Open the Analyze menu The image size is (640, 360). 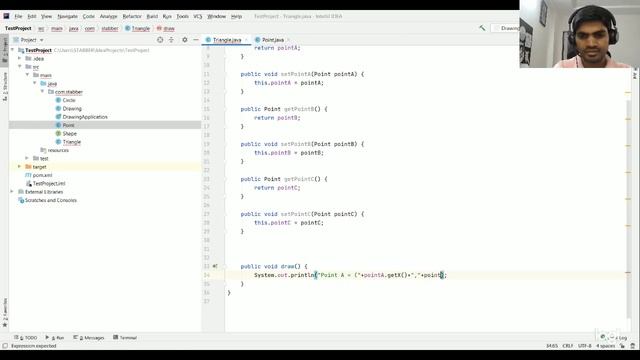(109, 16)
